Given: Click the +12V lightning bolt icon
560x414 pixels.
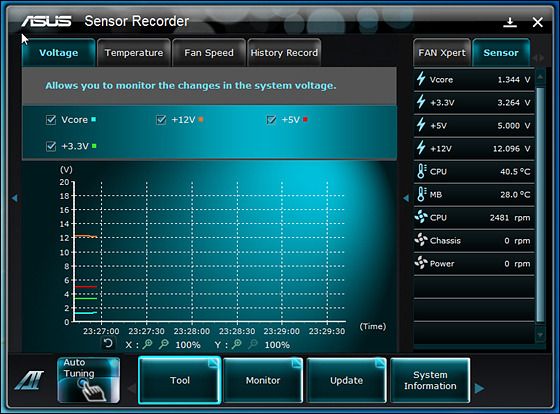Looking at the screenshot, I should click(x=421, y=148).
